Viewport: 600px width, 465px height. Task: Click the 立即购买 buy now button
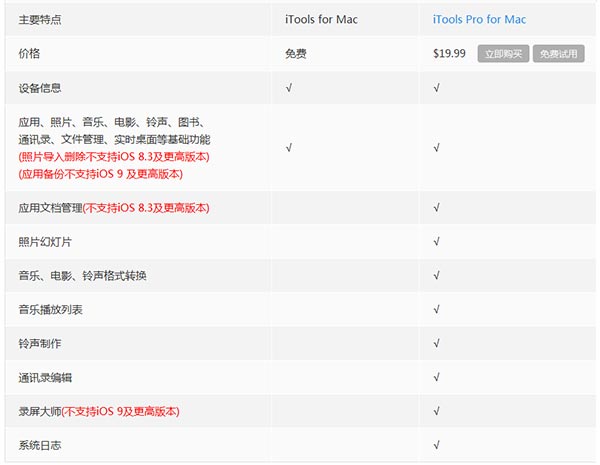click(503, 54)
